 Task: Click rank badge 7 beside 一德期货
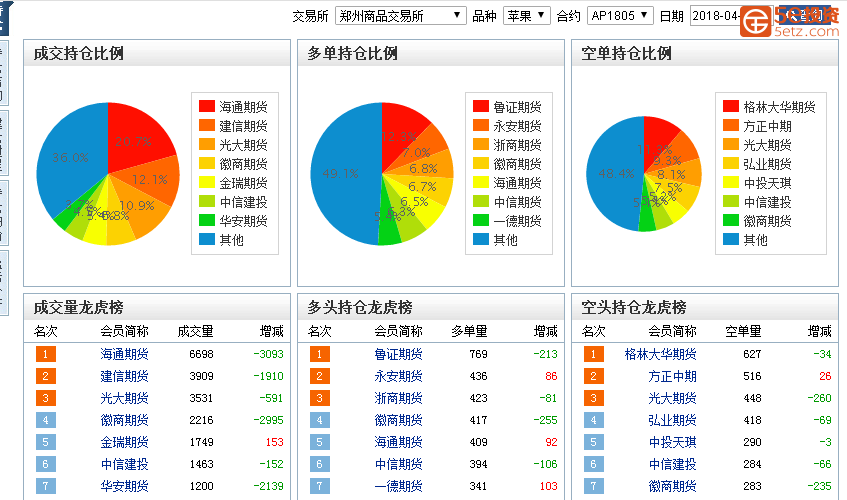(x=319, y=486)
